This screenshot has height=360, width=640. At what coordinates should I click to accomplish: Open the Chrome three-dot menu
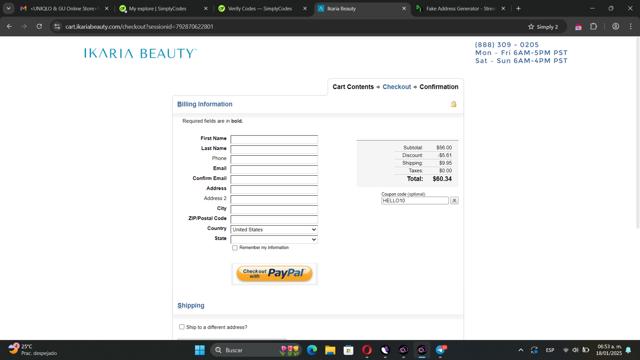631,27
